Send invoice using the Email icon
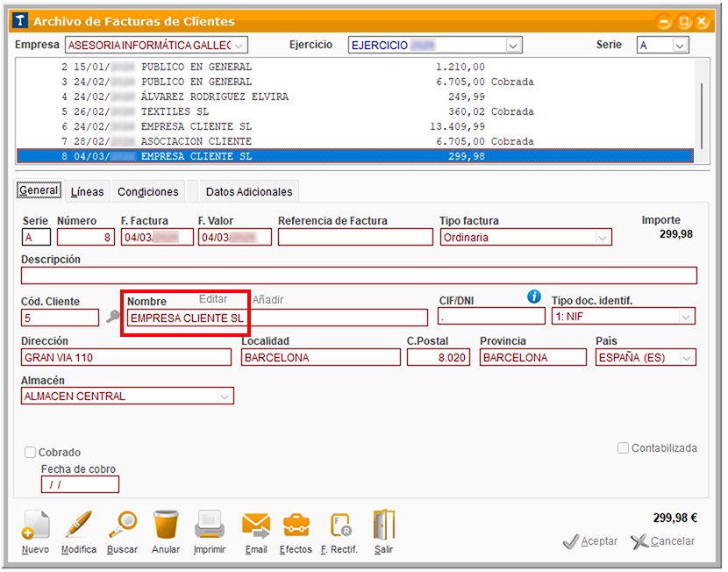The height and width of the screenshot is (572, 728). (256, 526)
